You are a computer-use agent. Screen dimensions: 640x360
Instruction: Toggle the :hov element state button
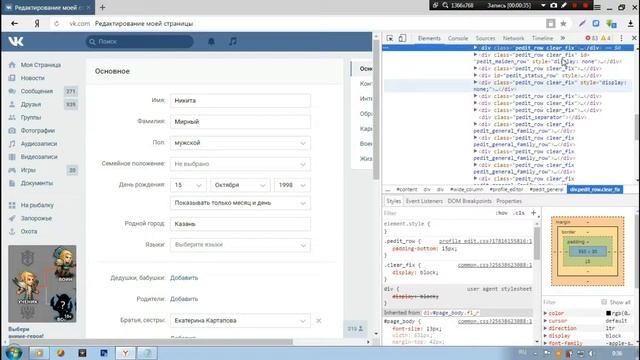[501, 213]
